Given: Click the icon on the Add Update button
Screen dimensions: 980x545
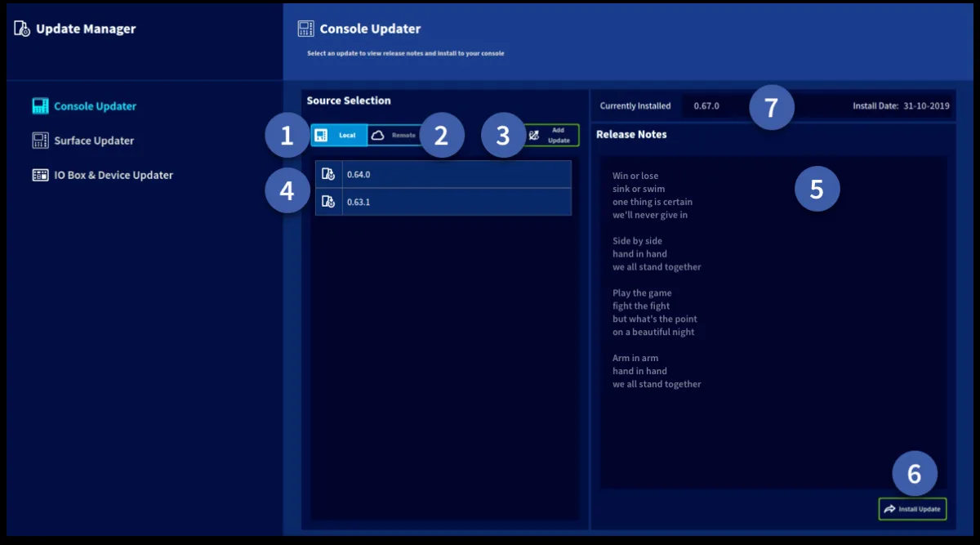Looking at the screenshot, I should coord(534,136).
